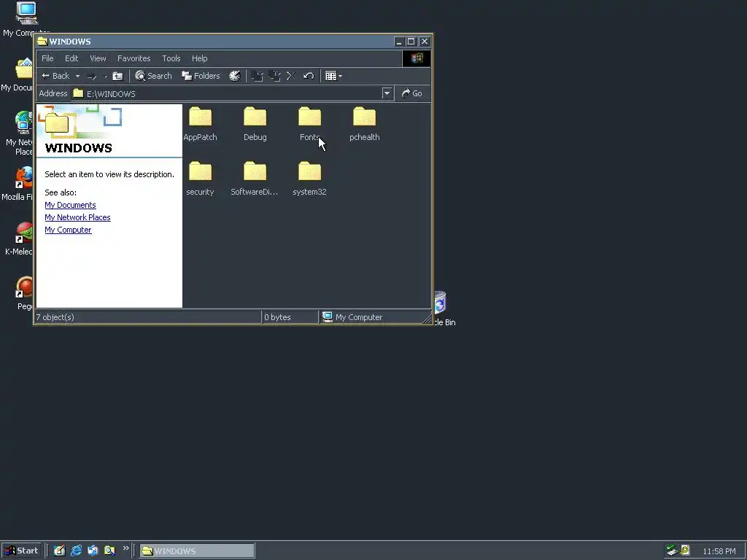The image size is (747, 560).
Task: Select the Recycle Bin desktop icon
Action: pos(444,308)
